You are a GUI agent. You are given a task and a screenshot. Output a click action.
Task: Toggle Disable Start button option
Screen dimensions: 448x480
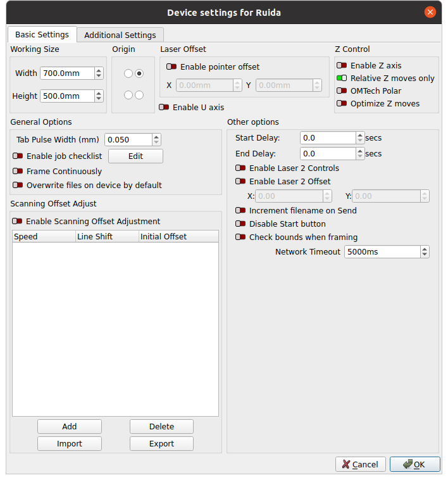tap(240, 224)
